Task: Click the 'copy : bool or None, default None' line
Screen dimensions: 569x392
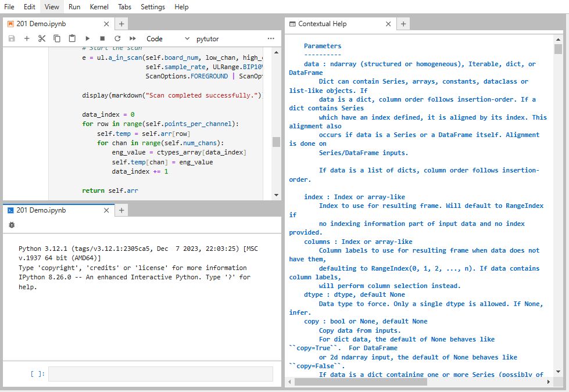Action: (x=366, y=321)
